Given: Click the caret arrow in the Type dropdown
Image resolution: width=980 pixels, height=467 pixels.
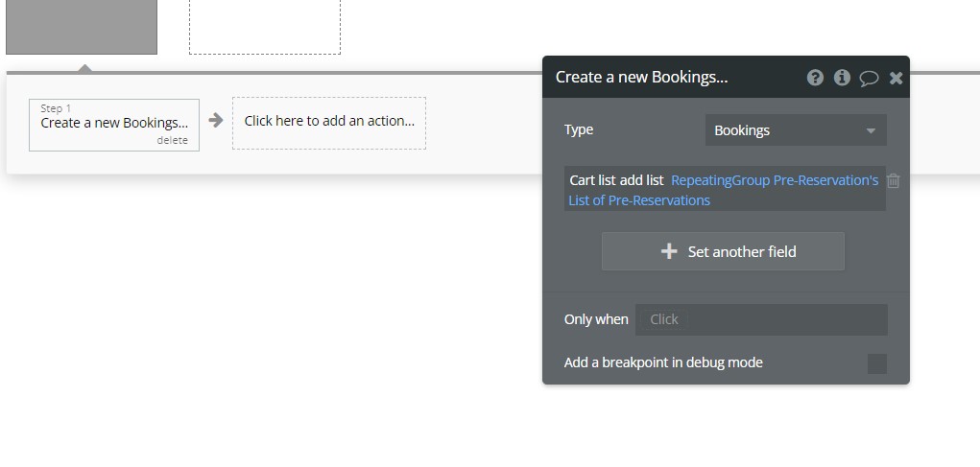Looking at the screenshot, I should point(871,130).
